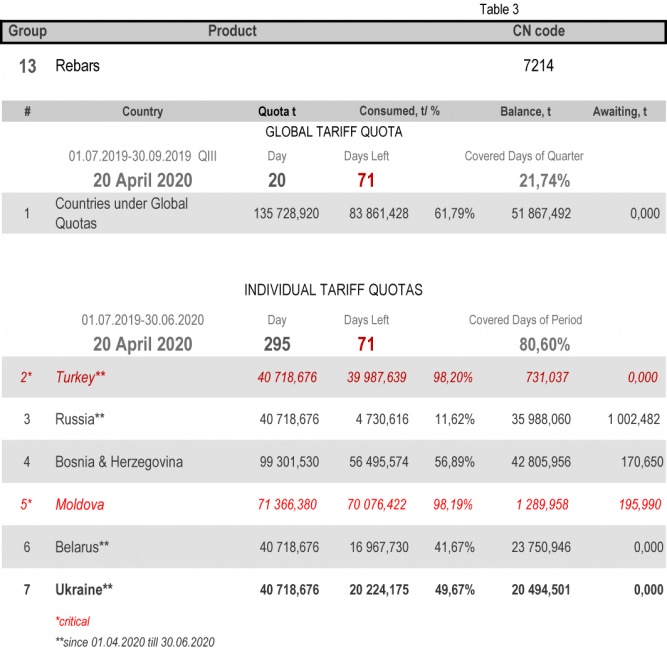667x653 pixels.
Task: Select the 80,60% covered days value
Action: [x=544, y=344]
